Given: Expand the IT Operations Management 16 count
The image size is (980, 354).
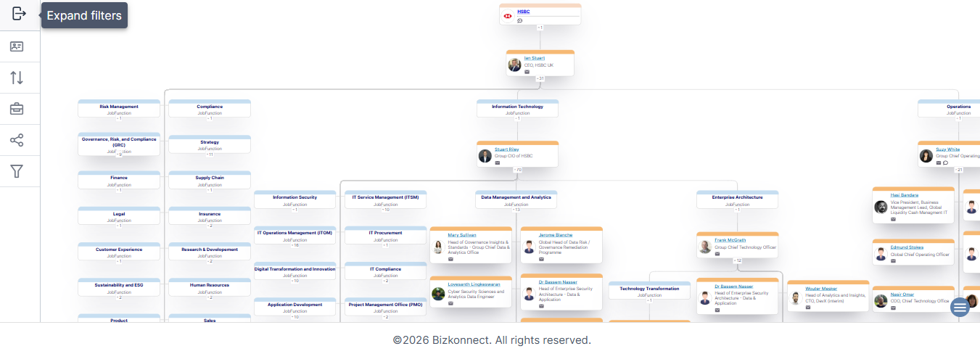Looking at the screenshot, I should coord(295,245).
